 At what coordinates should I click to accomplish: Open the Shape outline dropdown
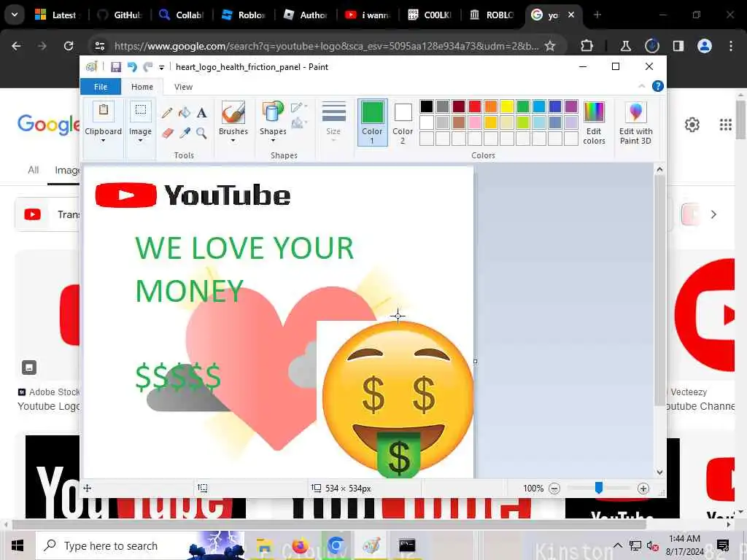[x=299, y=108]
